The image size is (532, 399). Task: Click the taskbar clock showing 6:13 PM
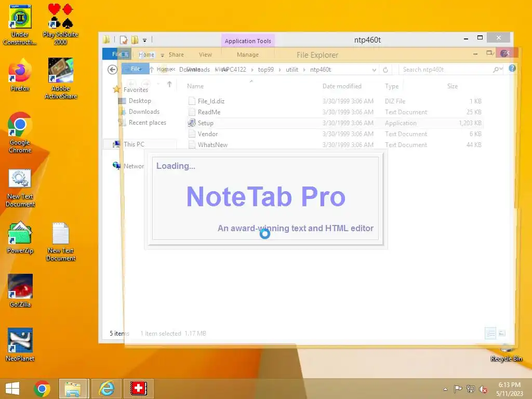click(509, 389)
